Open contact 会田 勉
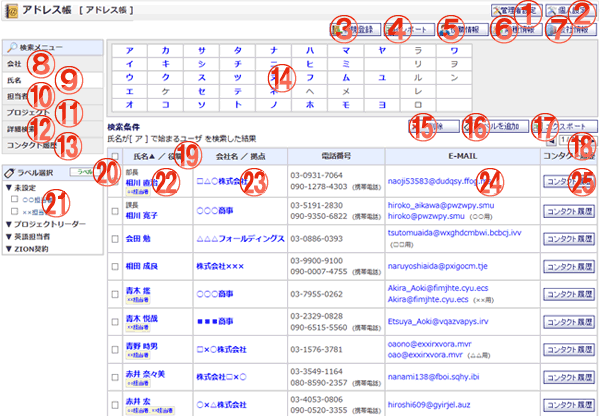This screenshot has width=600, height=416. tap(138, 239)
